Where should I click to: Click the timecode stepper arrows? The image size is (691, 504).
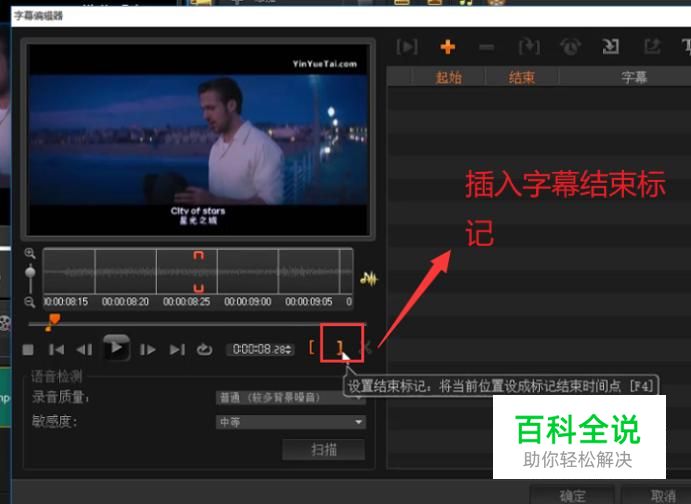(x=289, y=350)
